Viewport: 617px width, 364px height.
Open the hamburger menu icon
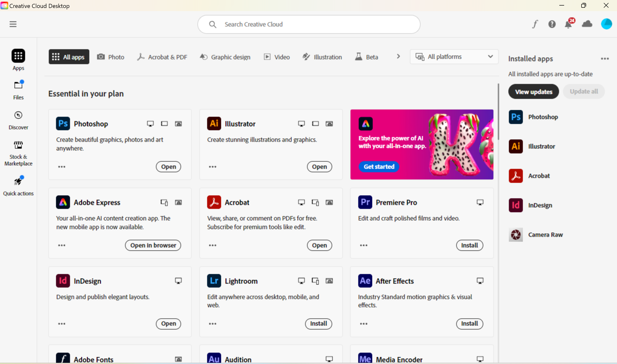pyautogui.click(x=13, y=24)
